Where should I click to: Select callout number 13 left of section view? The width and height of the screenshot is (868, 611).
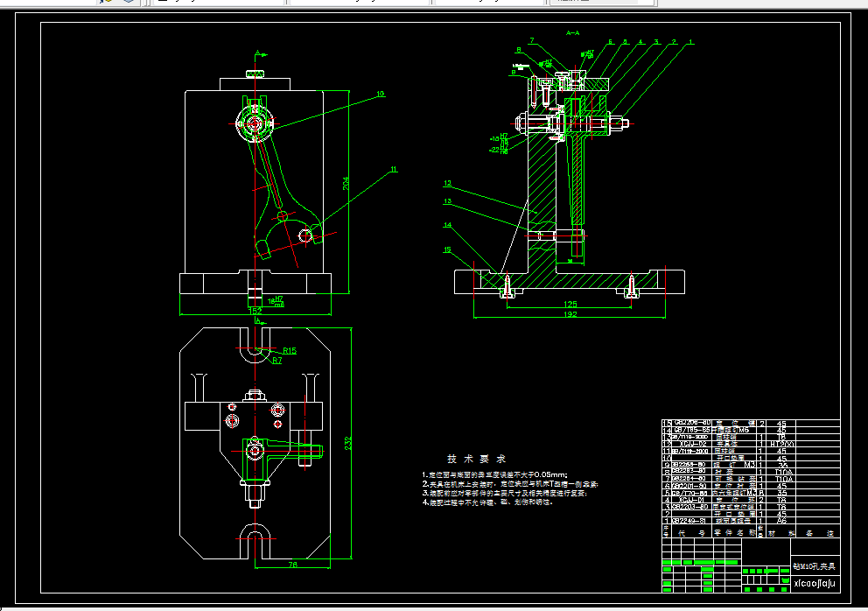tap(447, 201)
